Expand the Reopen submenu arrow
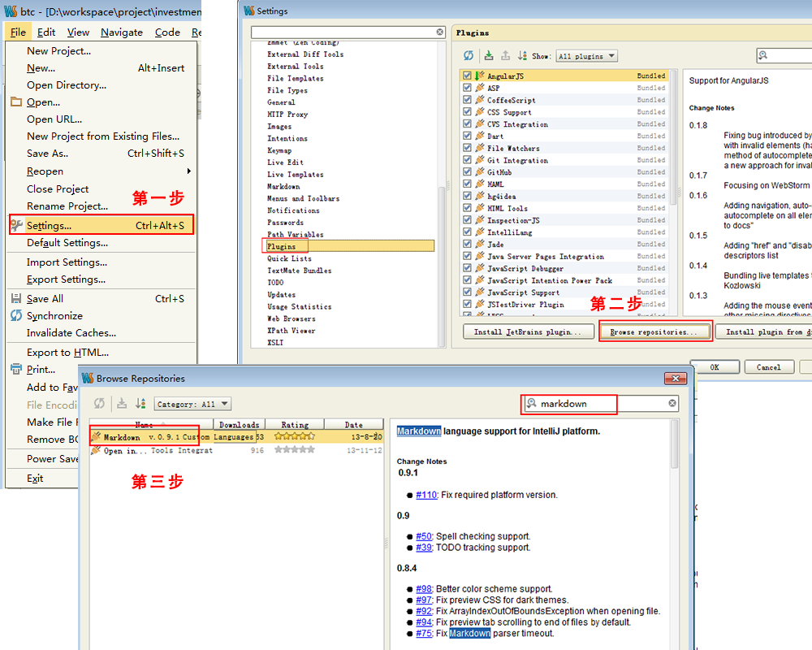This screenshot has height=650, width=812. [x=189, y=171]
